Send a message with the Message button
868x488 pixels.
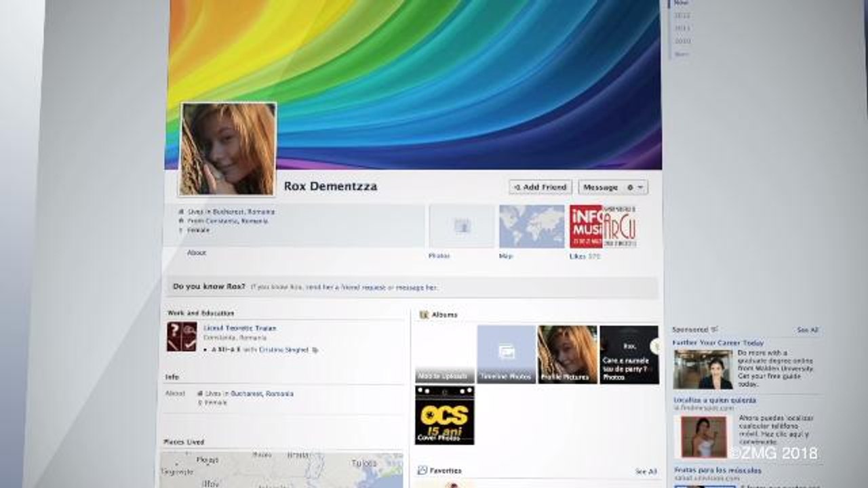pyautogui.click(x=600, y=187)
